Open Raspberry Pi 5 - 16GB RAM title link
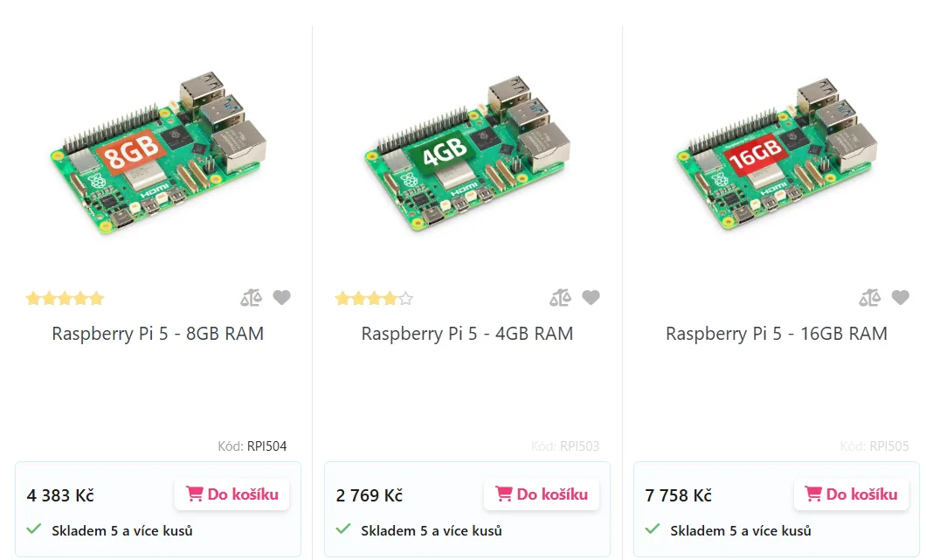 click(x=777, y=334)
